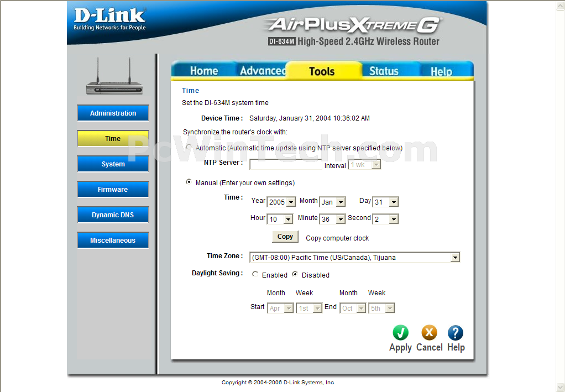Open the Time Zone dropdown

pyautogui.click(x=355, y=257)
